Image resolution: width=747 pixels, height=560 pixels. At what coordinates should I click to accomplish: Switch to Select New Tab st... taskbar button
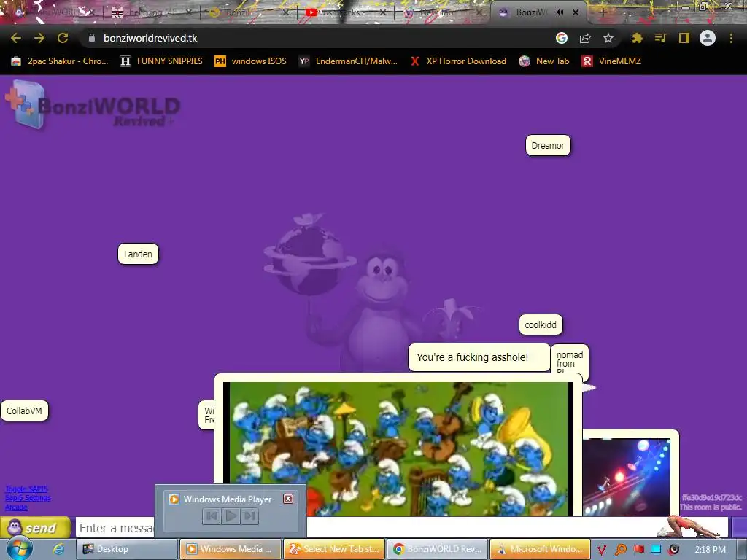click(x=335, y=549)
